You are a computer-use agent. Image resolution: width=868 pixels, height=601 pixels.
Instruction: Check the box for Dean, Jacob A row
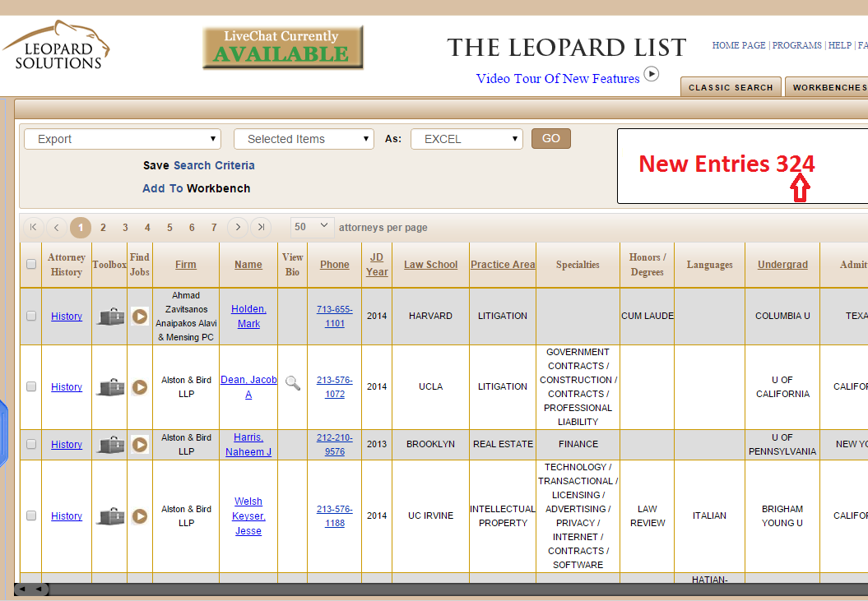click(31, 387)
